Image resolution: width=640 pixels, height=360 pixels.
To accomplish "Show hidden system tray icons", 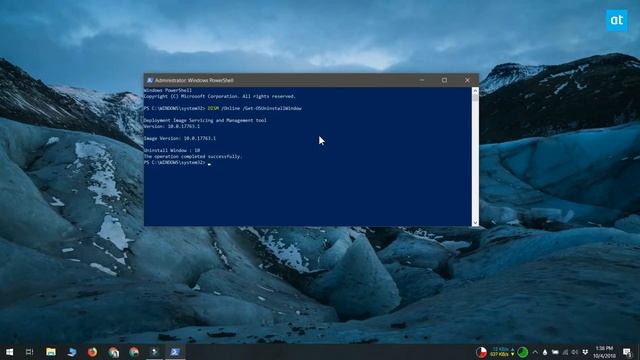I will [535, 352].
